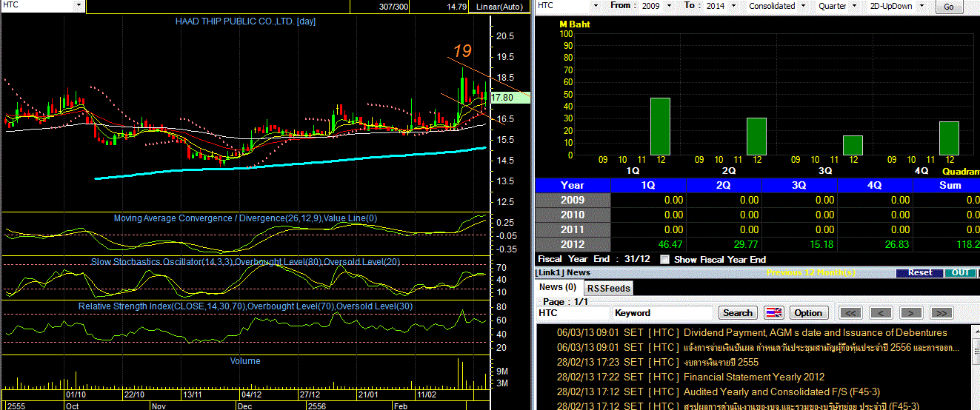Click the HAAD THIP PUBLIC CO.,LTD. chart title

pyautogui.click(x=245, y=21)
